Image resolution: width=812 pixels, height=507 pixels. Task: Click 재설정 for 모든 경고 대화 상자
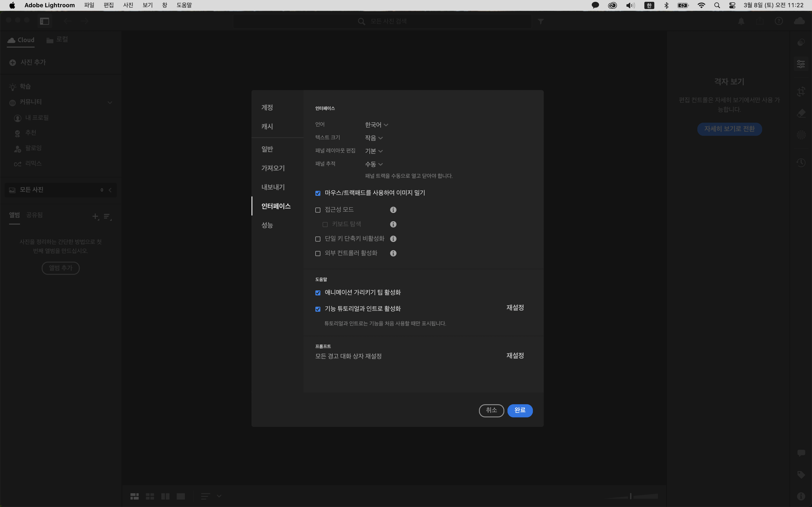(515, 355)
